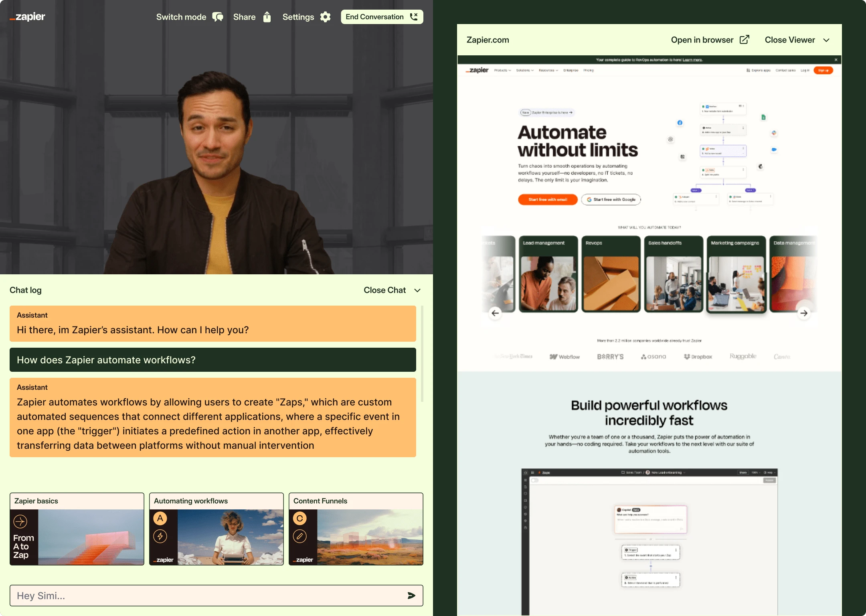The height and width of the screenshot is (616, 866).
Task: Open Solutions dropdown in embedded page
Action: click(524, 70)
